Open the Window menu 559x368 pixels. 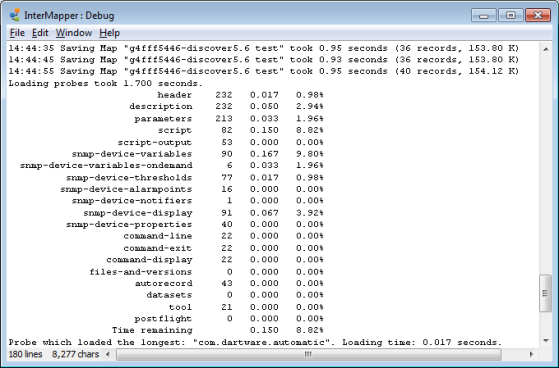[x=74, y=33]
